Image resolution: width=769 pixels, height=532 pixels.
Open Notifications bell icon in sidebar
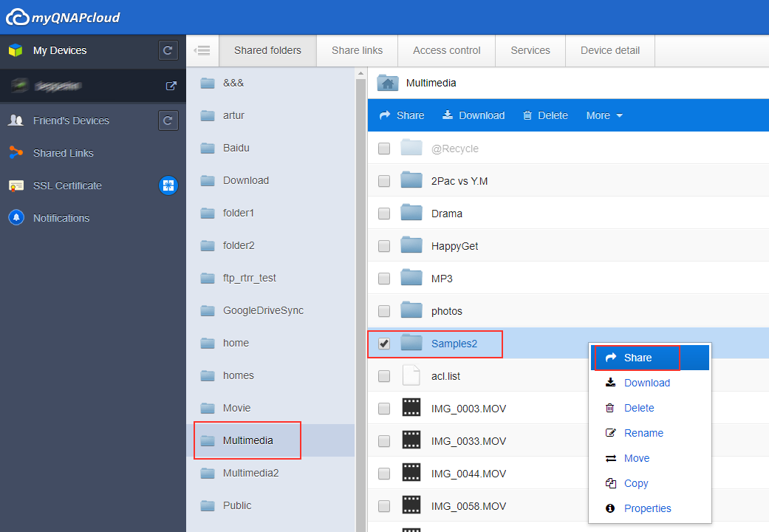pyautogui.click(x=16, y=218)
